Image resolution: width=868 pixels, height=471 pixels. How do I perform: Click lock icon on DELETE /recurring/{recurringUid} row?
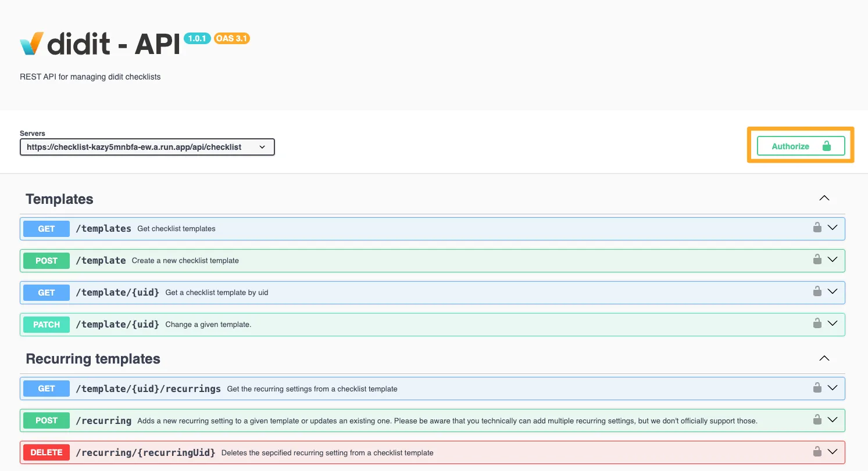[817, 451]
